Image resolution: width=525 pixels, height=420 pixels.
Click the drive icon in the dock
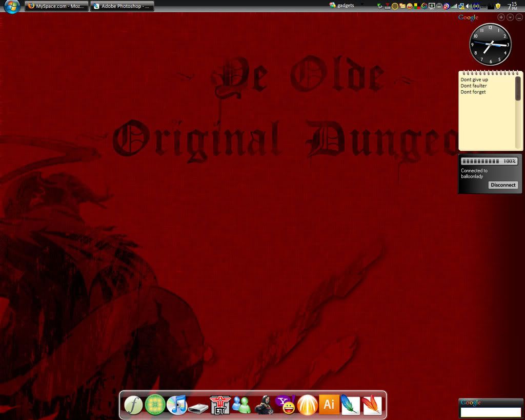tap(198, 408)
